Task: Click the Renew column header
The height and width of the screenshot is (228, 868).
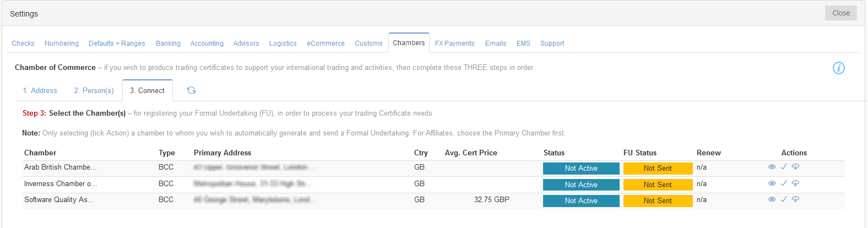Action: [709, 153]
